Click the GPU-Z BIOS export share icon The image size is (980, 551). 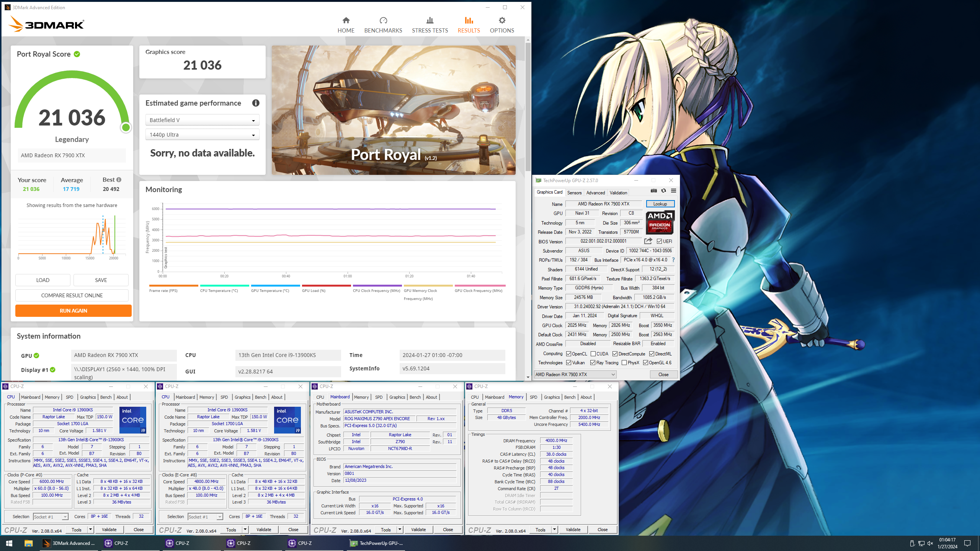[x=648, y=241]
